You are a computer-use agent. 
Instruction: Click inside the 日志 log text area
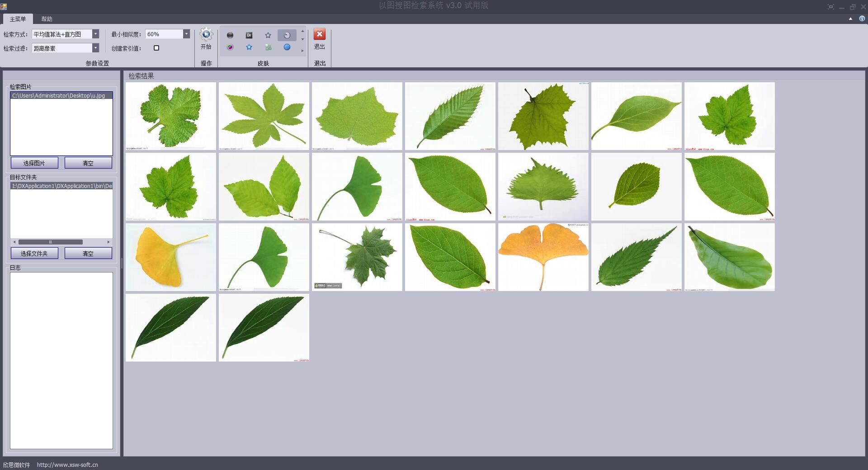61,361
